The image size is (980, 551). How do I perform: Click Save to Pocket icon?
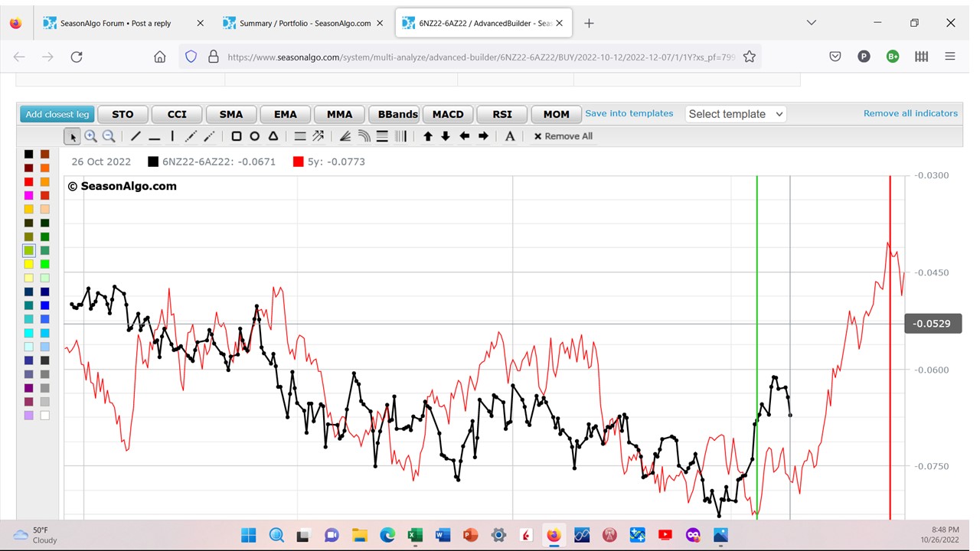[x=835, y=57]
